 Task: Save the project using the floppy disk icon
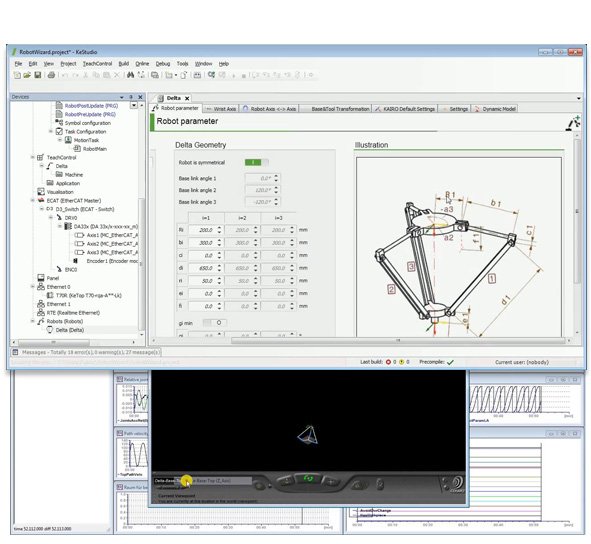38,75
